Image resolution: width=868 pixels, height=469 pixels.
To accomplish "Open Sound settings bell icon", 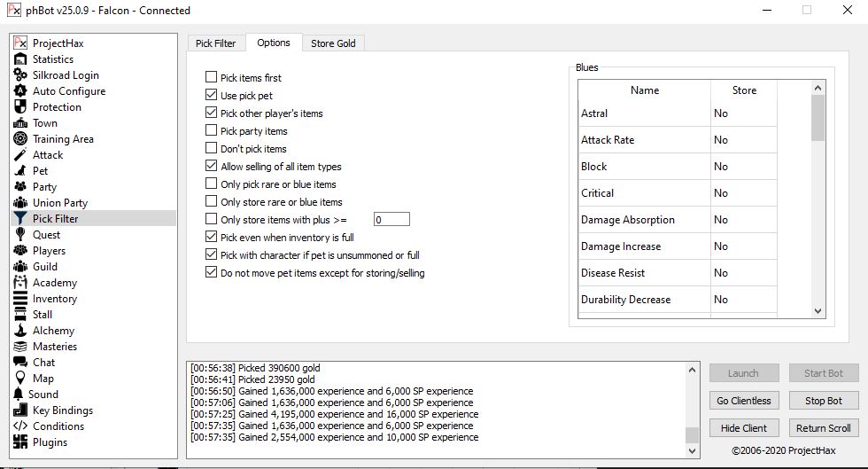I will 20,395.
